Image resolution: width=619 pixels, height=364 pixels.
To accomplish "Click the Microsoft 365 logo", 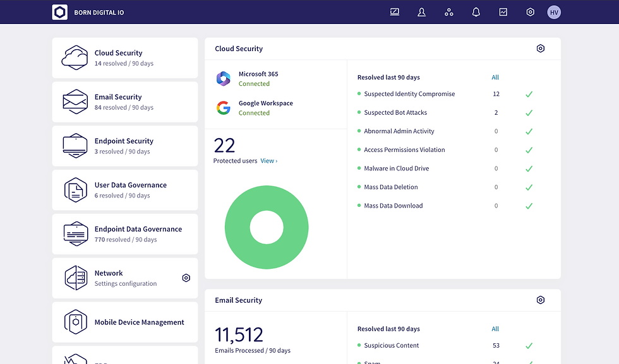I will click(x=224, y=78).
